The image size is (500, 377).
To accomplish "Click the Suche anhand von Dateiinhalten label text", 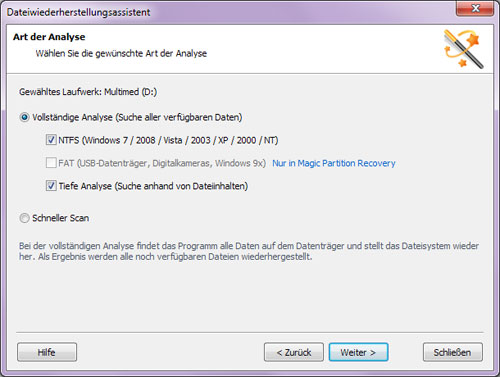I will (x=181, y=186).
